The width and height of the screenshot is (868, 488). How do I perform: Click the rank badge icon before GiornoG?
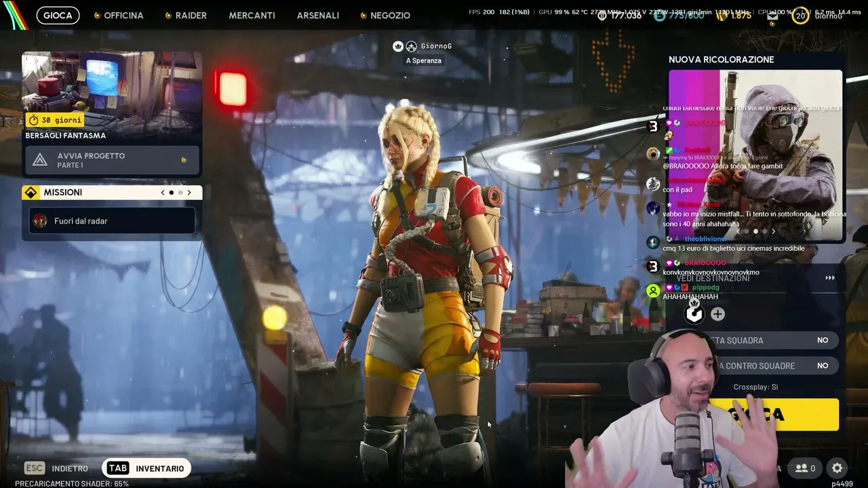point(398,46)
